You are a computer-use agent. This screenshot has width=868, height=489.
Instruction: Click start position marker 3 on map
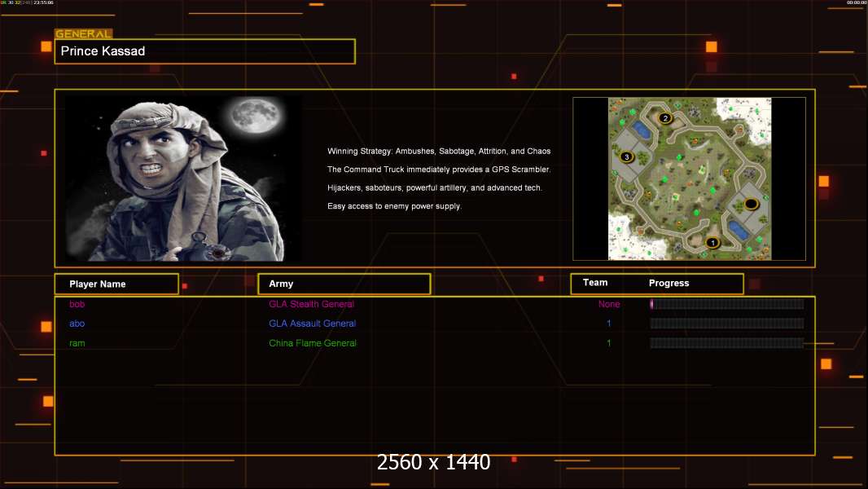(x=626, y=156)
